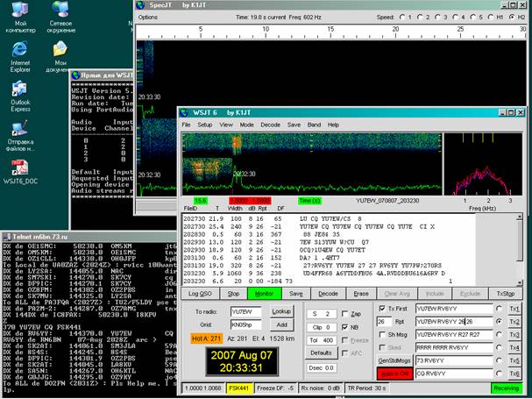Click Tx4 send button
Screen dimensions: 532x399
(x=514, y=347)
